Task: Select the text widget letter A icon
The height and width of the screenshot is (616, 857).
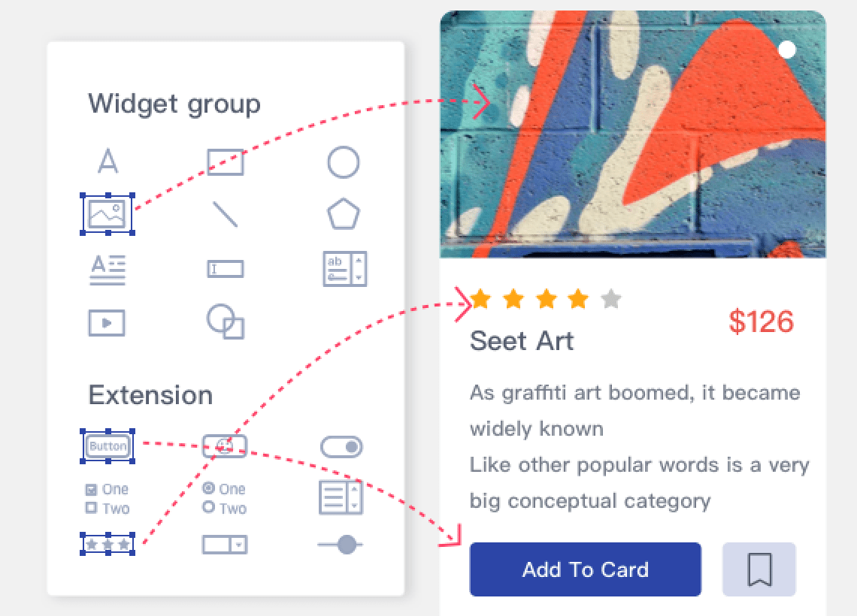Action: [108, 162]
